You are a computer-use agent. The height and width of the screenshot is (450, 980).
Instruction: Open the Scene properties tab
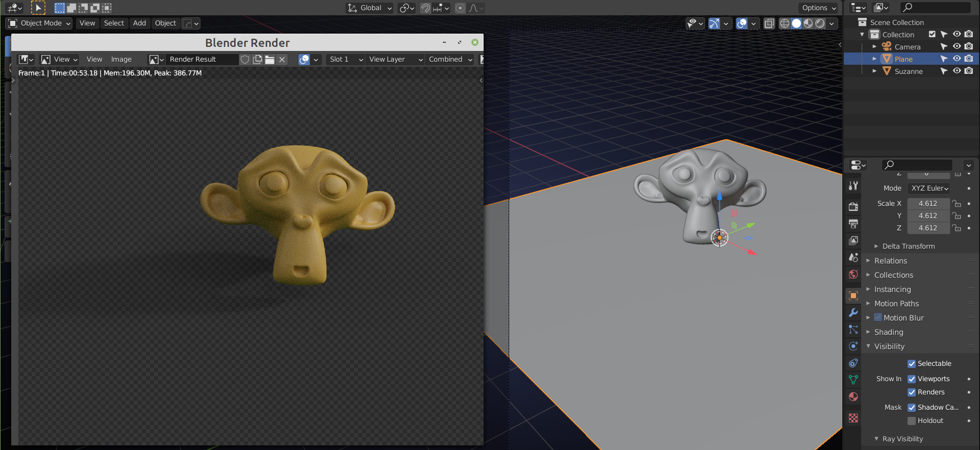(853, 257)
